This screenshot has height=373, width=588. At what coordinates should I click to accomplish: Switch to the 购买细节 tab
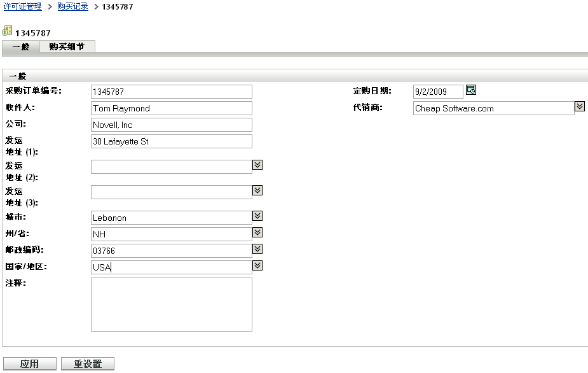(x=67, y=46)
